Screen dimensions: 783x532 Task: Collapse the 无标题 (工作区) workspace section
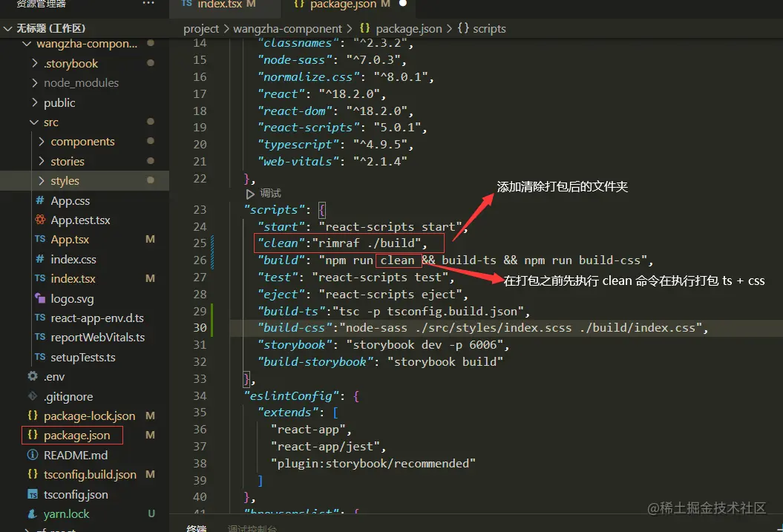[x=7, y=28]
